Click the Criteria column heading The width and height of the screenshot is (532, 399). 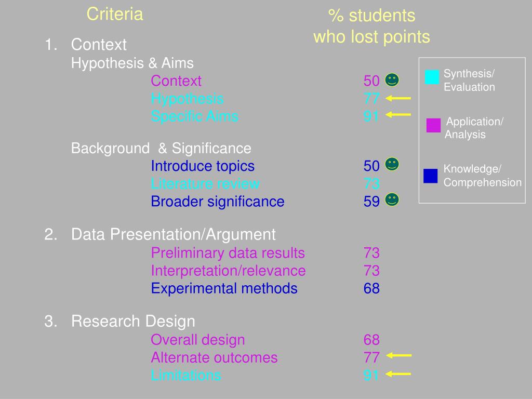pyautogui.click(x=115, y=14)
